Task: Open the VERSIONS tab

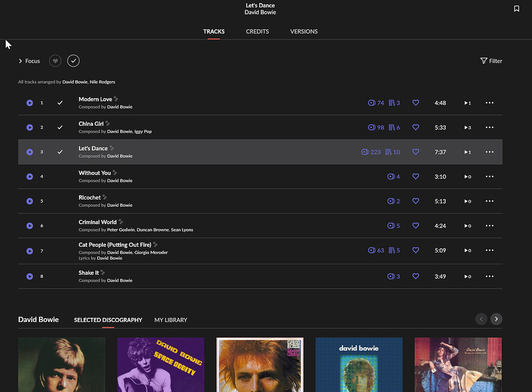Action: 304,32
